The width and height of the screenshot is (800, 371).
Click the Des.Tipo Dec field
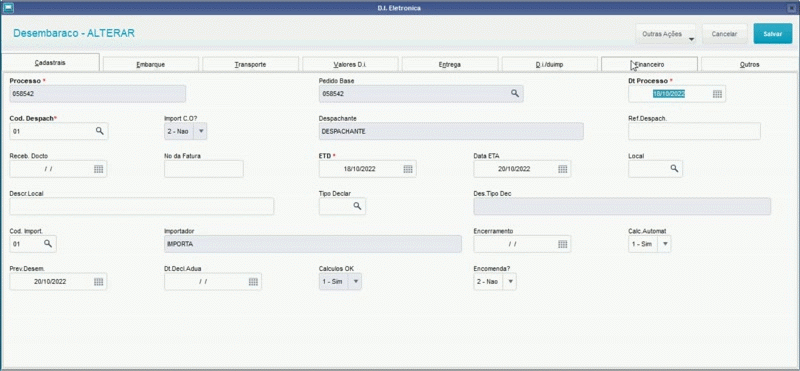coord(622,206)
